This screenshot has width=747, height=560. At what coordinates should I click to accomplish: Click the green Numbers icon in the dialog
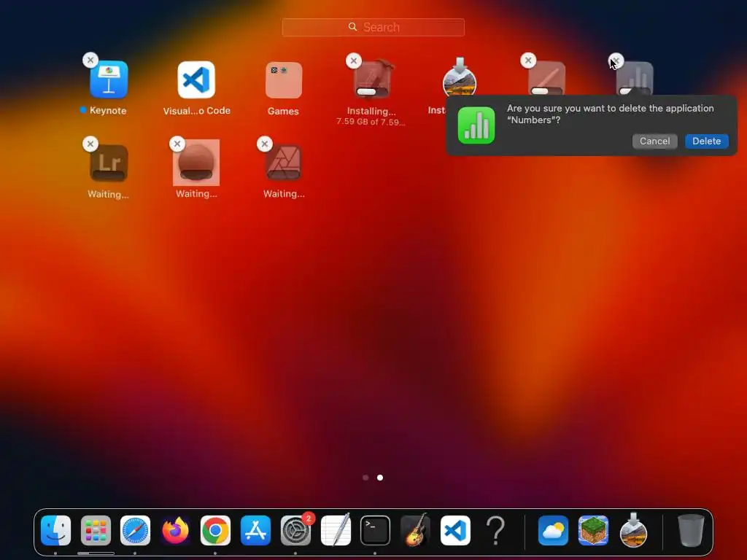[x=476, y=125]
